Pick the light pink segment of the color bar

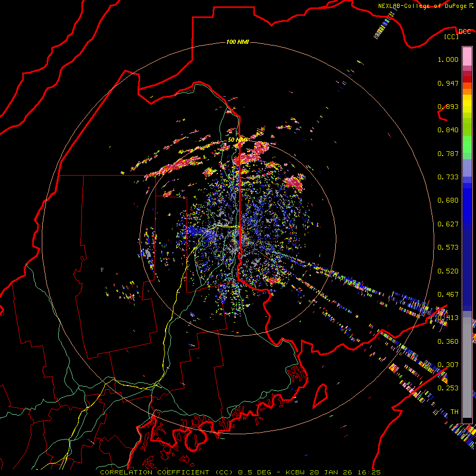pos(467,57)
